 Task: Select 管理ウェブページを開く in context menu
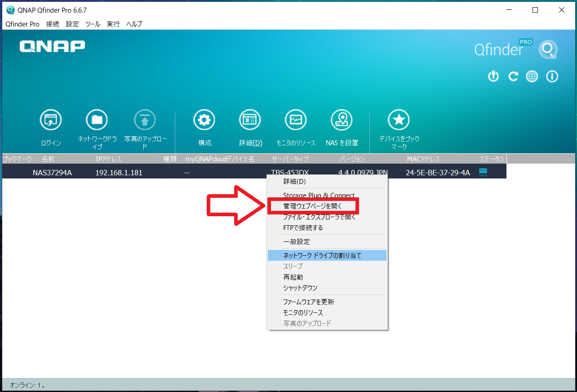tap(327, 206)
